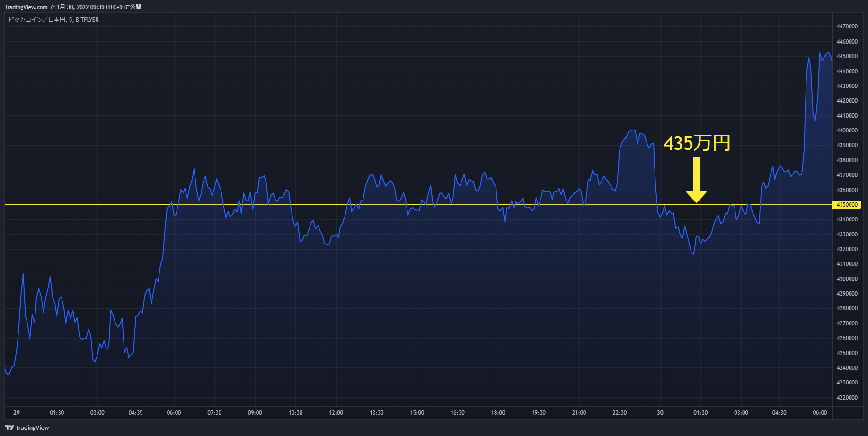Click the 4450000 price axis label
The image size is (868, 436).
click(847, 56)
